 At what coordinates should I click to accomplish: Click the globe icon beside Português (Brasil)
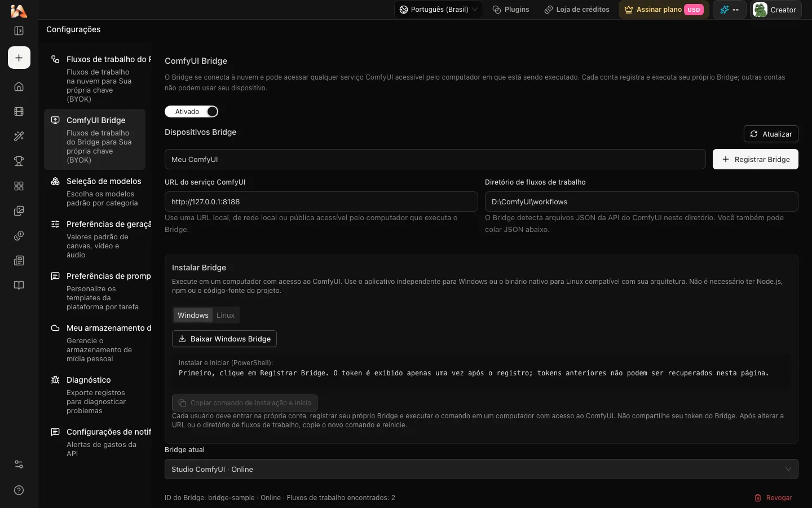click(x=404, y=10)
